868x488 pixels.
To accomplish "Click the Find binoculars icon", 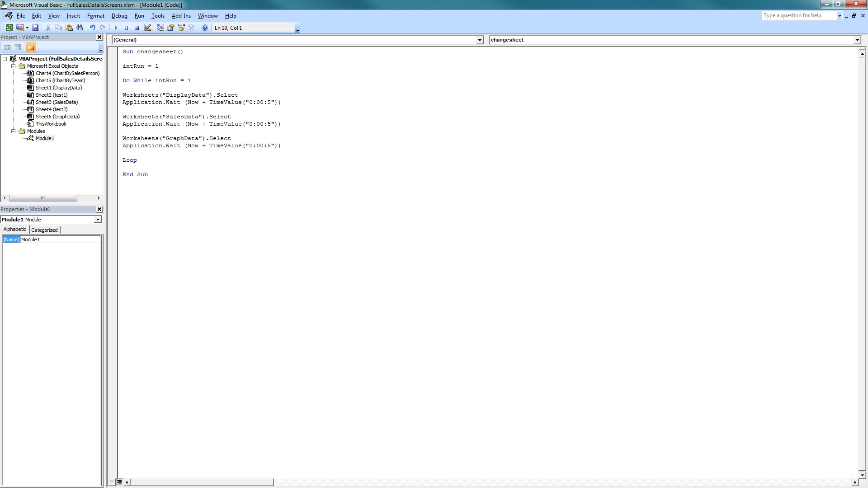I will point(80,28).
